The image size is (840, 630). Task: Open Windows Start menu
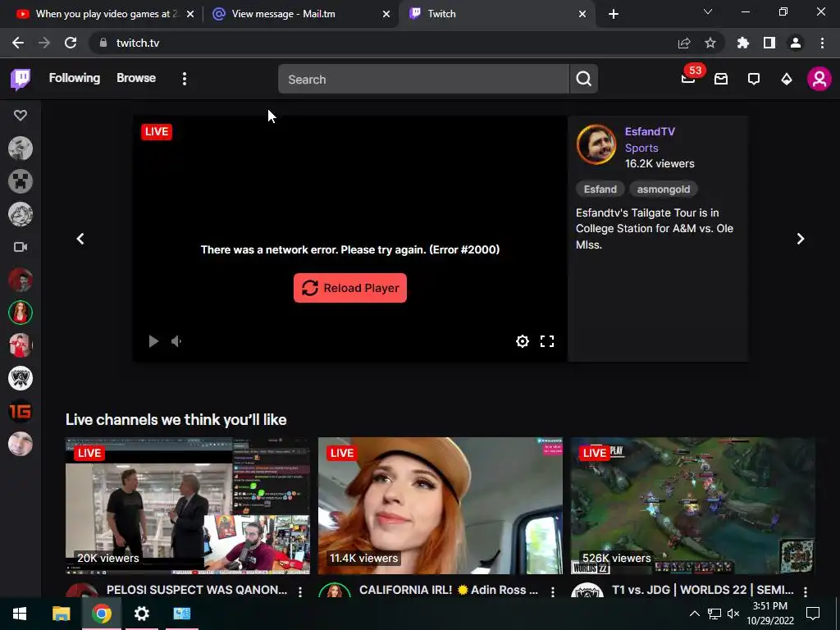tap(20, 614)
